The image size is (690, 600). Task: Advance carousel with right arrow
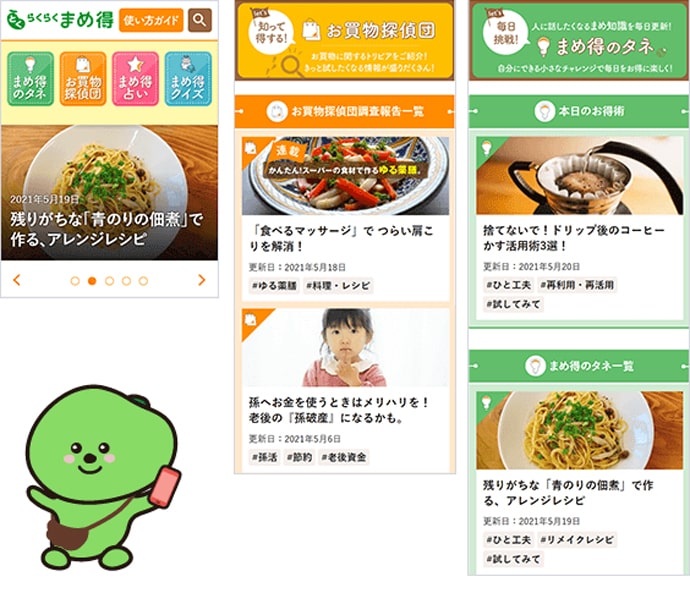tap(202, 280)
